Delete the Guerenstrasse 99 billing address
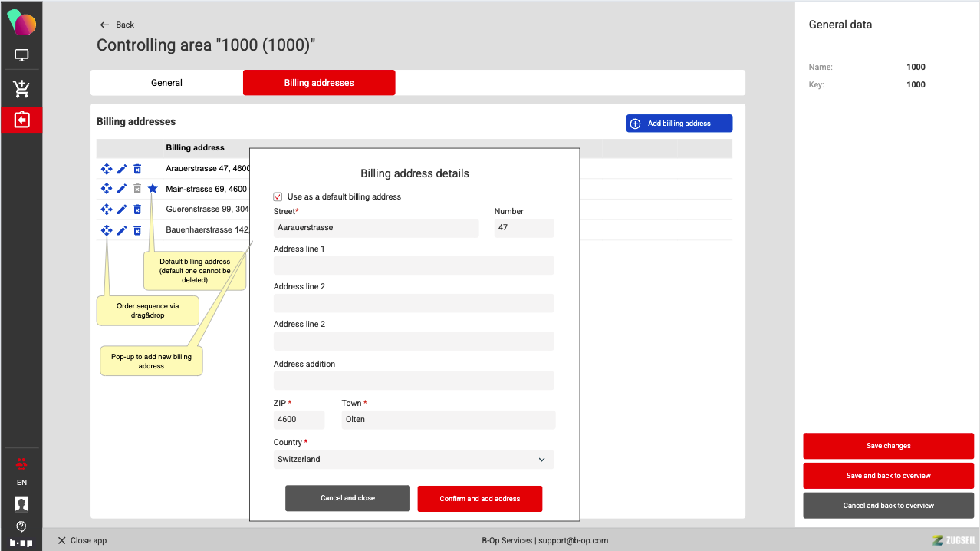The height and width of the screenshot is (551, 980). [137, 210]
